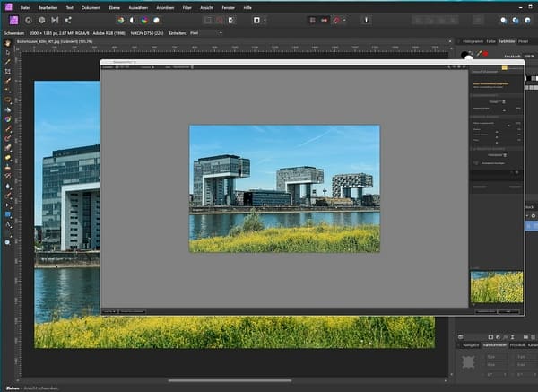Switch to the Export persona
Viewport: 538px width, 392px height.
click(x=68, y=21)
